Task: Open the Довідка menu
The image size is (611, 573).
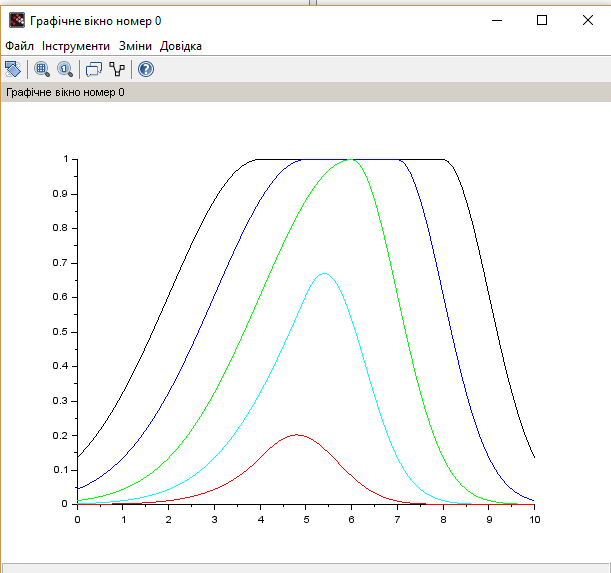Action: click(181, 46)
